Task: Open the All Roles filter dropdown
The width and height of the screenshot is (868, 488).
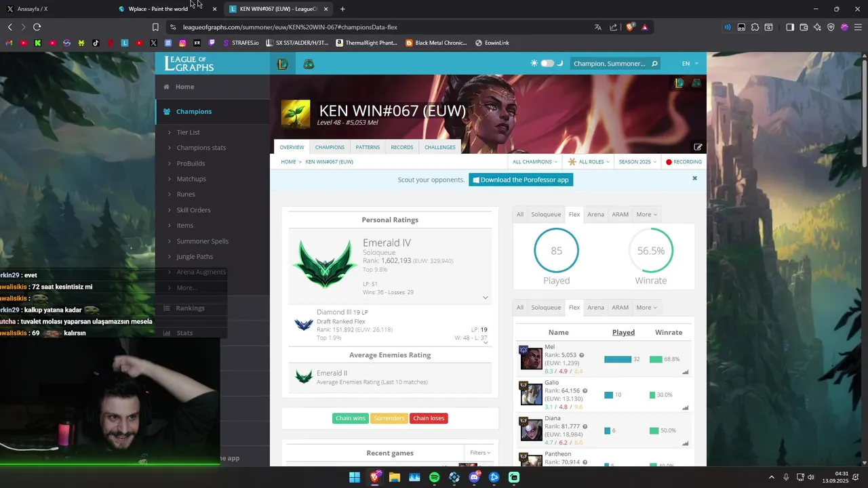Action: tap(589, 162)
